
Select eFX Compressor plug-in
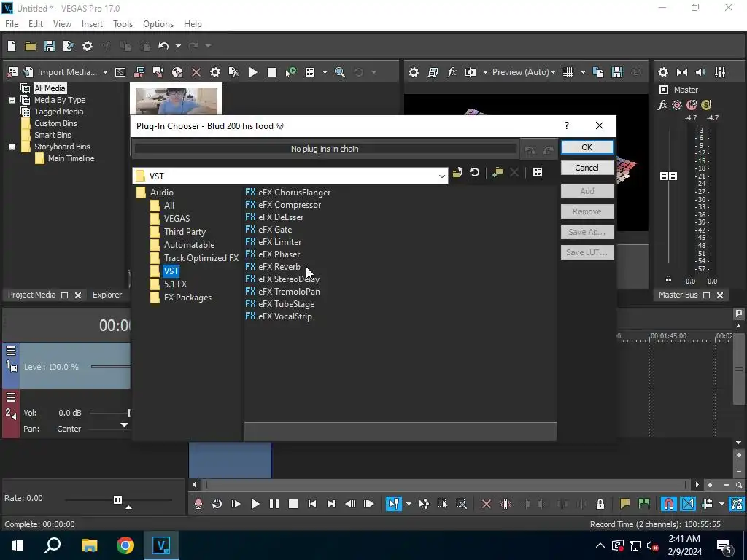coord(284,205)
